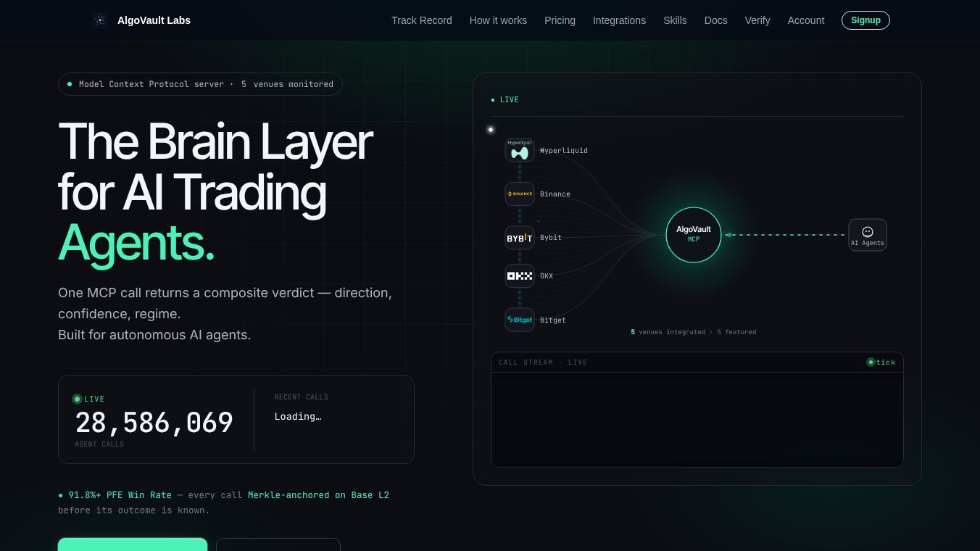Open the Verify page link
The image size is (980, 551).
click(x=757, y=20)
